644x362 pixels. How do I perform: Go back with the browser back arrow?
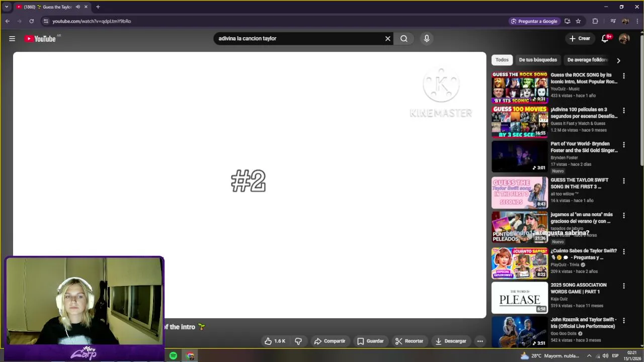tap(8, 21)
